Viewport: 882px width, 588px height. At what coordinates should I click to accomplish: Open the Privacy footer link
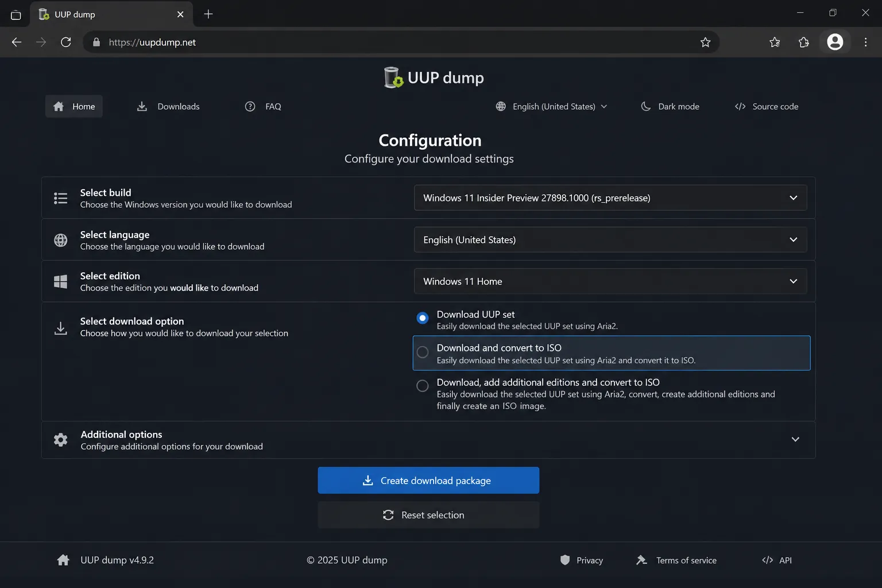click(582, 560)
